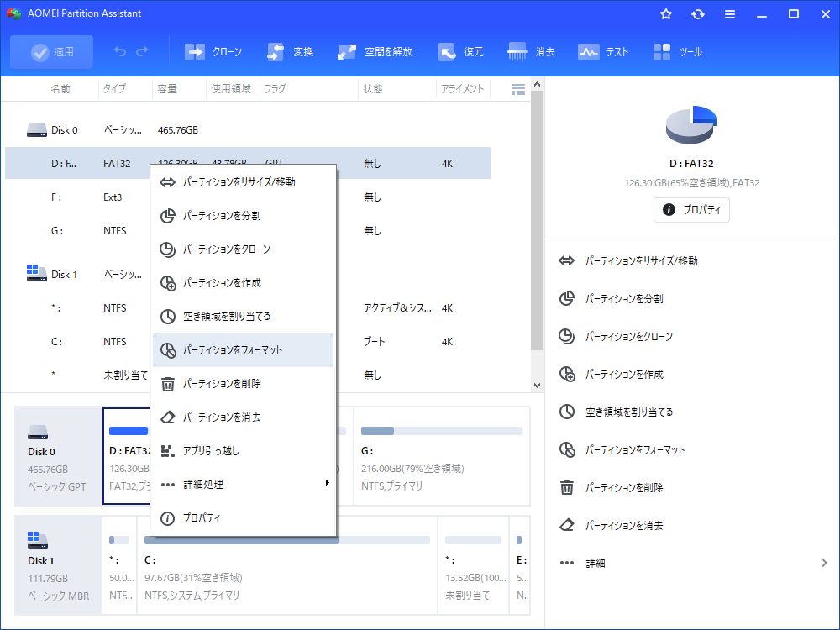Select 13.52GB unallocated block in disk map
This screenshot has height=630, width=840.
coord(473,565)
